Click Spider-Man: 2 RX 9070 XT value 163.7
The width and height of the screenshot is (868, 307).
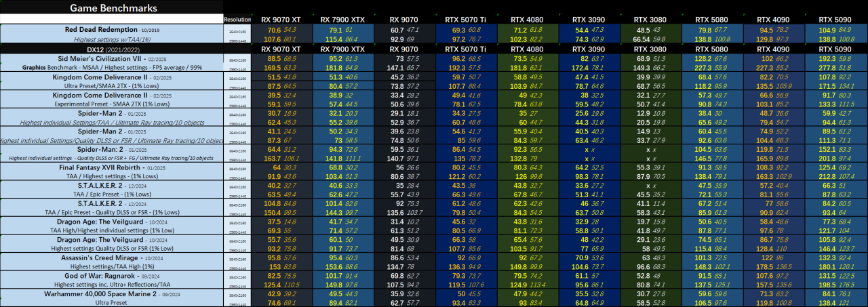tap(273, 159)
